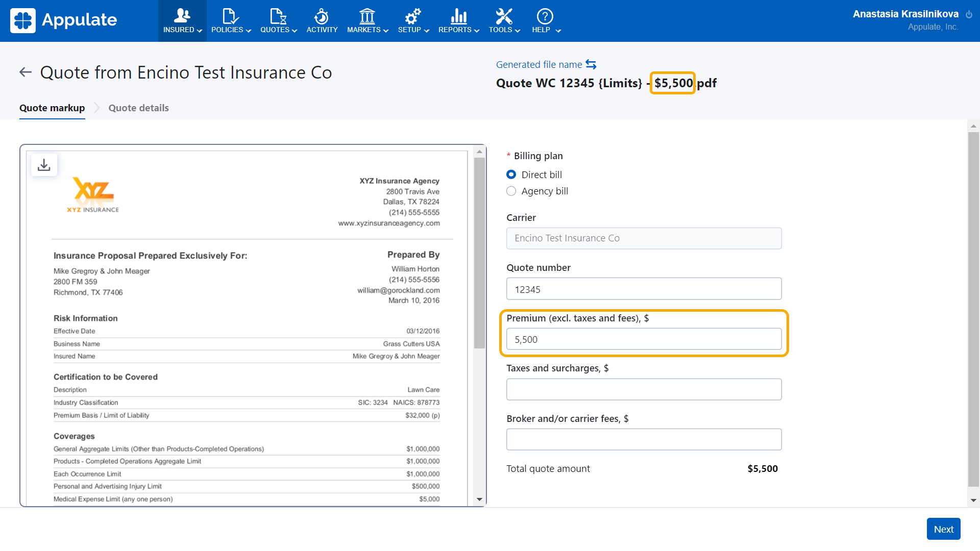Expand the REPORTS menu chevron

[x=477, y=31]
